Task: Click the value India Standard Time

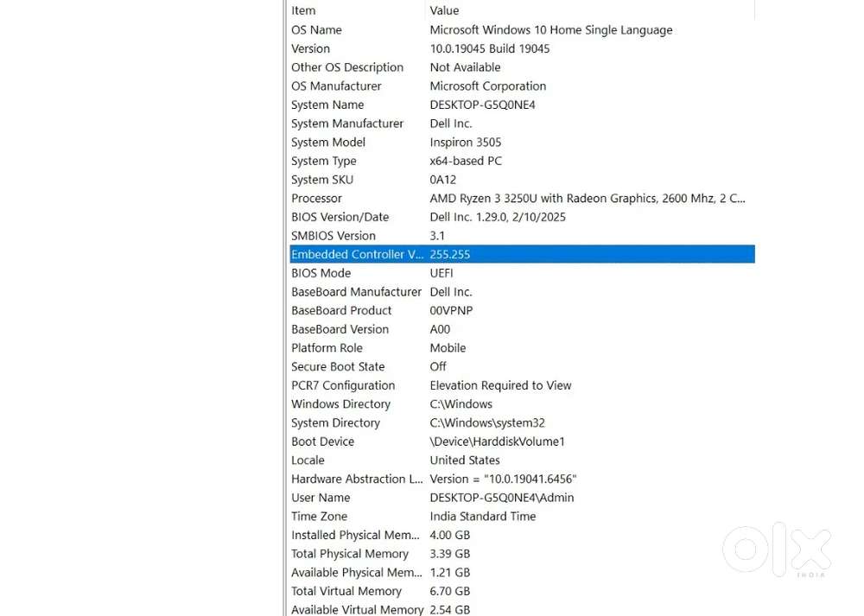Action: tap(483, 517)
